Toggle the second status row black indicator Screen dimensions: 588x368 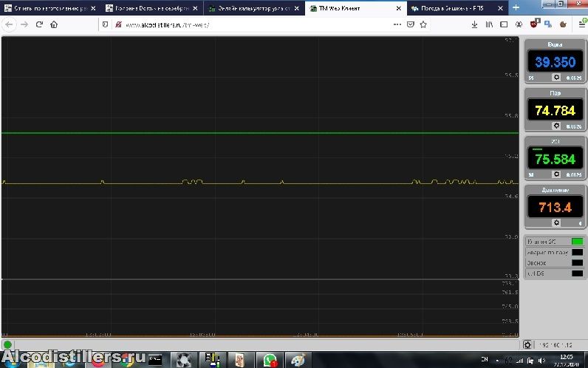pyautogui.click(x=577, y=252)
